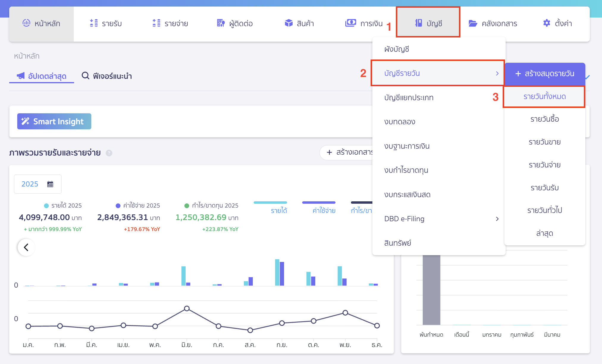Click the การเงิน money icon
The image size is (602, 364).
[x=350, y=23]
